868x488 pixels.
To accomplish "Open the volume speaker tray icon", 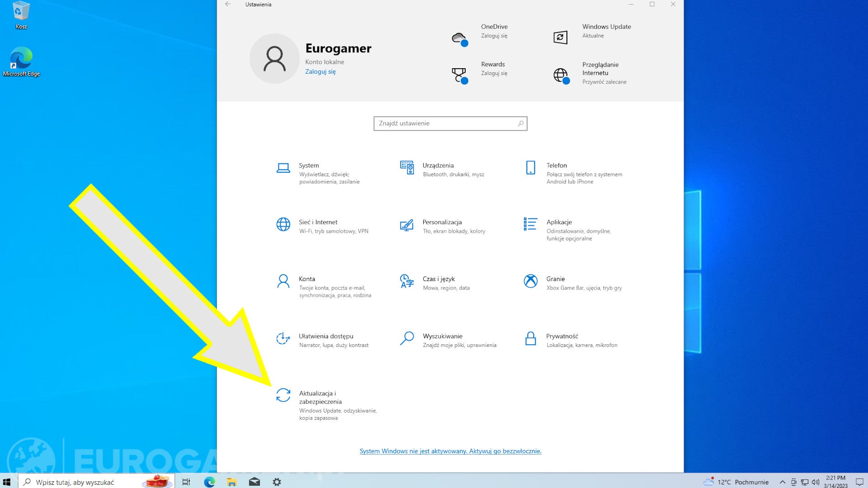I will point(816,482).
